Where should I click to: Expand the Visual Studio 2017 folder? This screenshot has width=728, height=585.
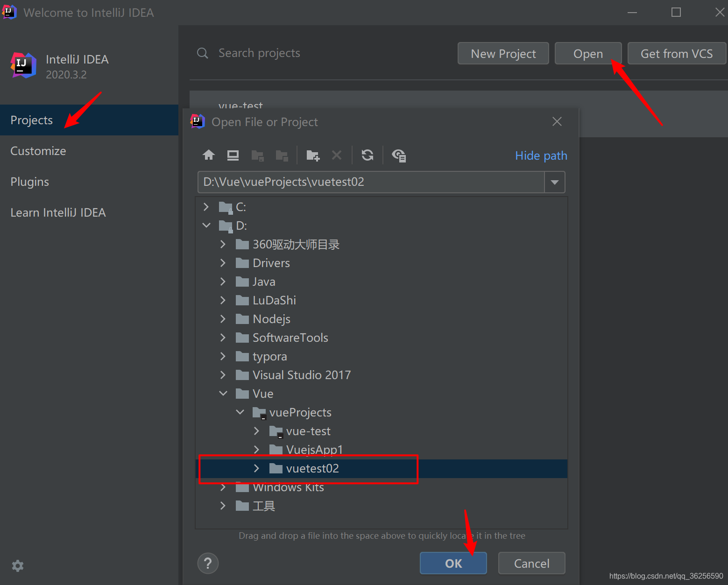(223, 375)
